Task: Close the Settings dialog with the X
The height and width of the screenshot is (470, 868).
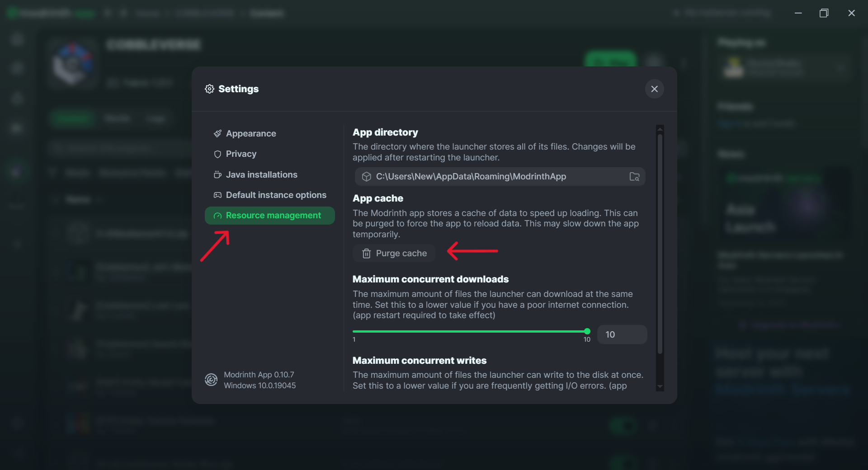Action: pos(654,89)
